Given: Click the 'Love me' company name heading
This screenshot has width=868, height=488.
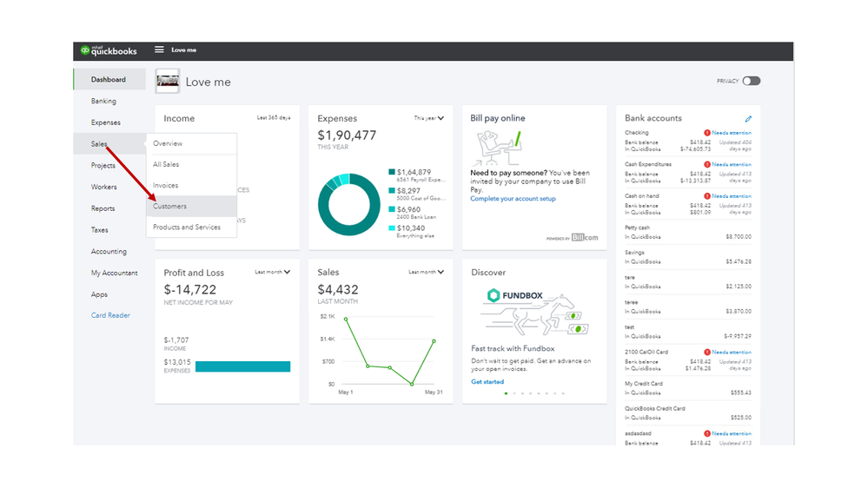Looking at the screenshot, I should 209,82.
